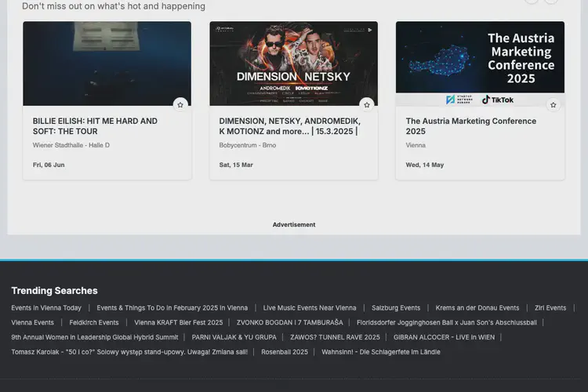The image size is (588, 392).
Task: Open Rosenball 2025 link
Action: [285, 352]
